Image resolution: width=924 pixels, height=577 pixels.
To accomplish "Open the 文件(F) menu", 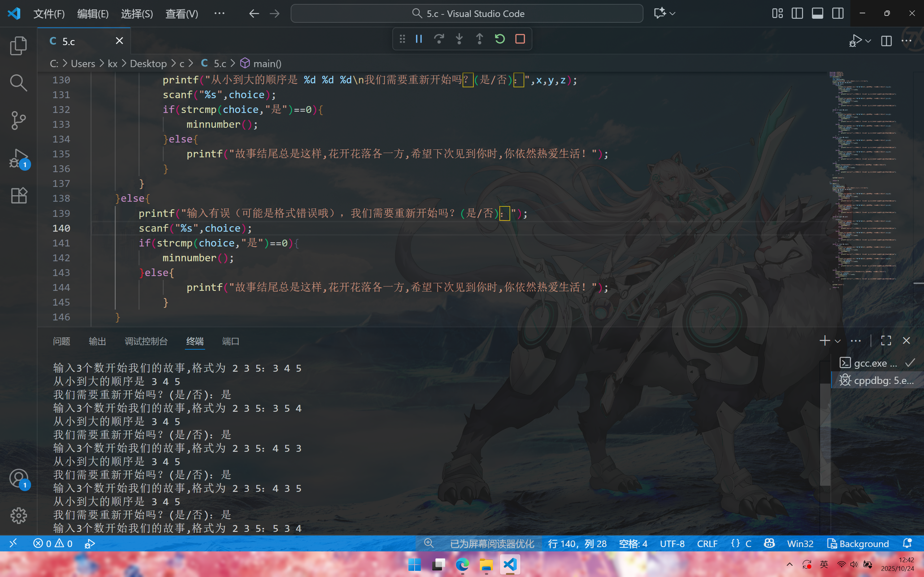I will 49,14.
